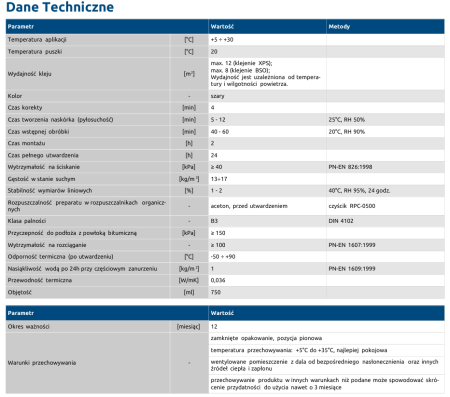450x397 pixels.
Task: Select 'Temperatura puszki' row label
Action: pos(35,52)
